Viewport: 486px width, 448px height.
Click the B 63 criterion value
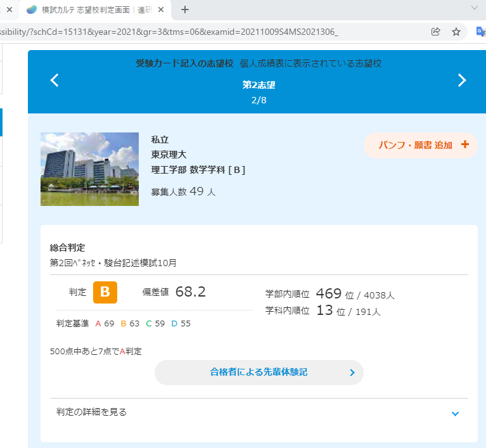tap(130, 324)
